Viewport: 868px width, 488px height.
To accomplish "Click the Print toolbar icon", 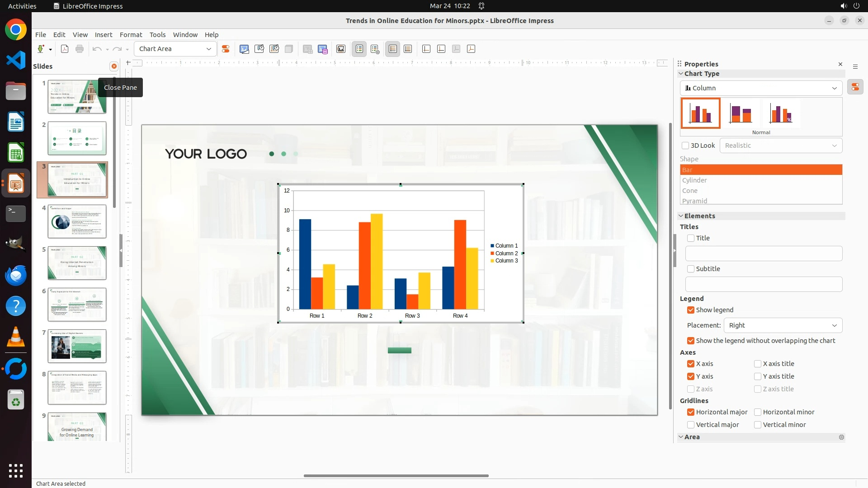I will 80,49.
